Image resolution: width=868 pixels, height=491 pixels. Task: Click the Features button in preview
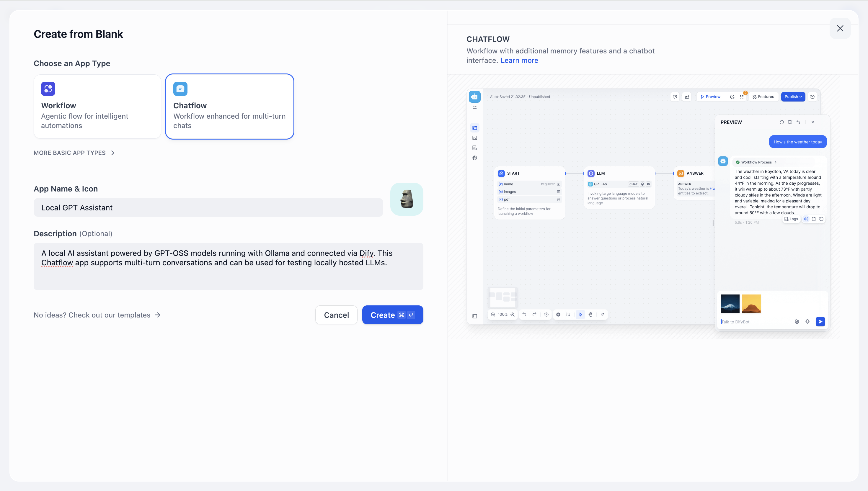[763, 97]
